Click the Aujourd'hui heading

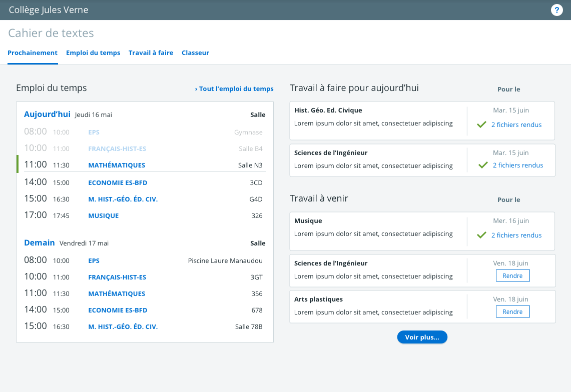coord(47,114)
